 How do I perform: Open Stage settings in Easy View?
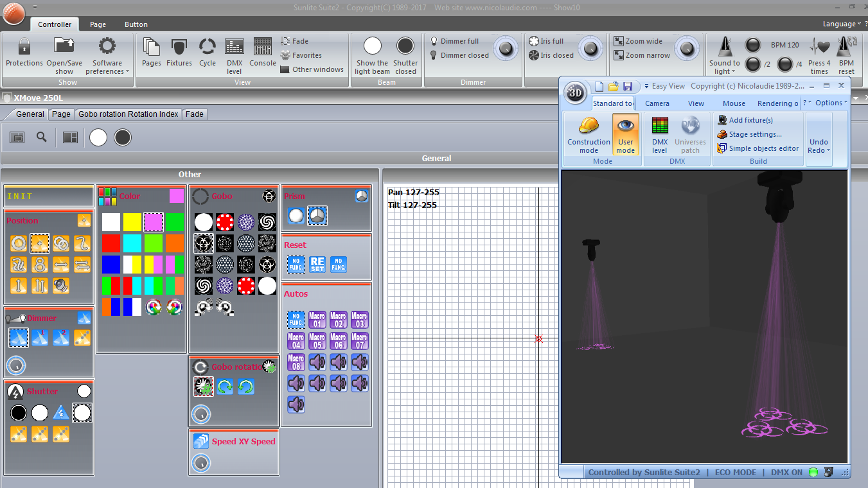point(749,134)
